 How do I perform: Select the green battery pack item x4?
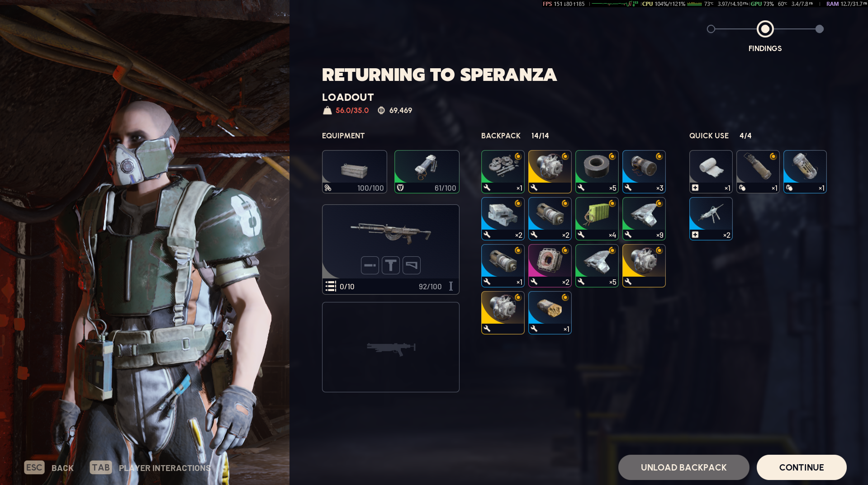(x=597, y=219)
